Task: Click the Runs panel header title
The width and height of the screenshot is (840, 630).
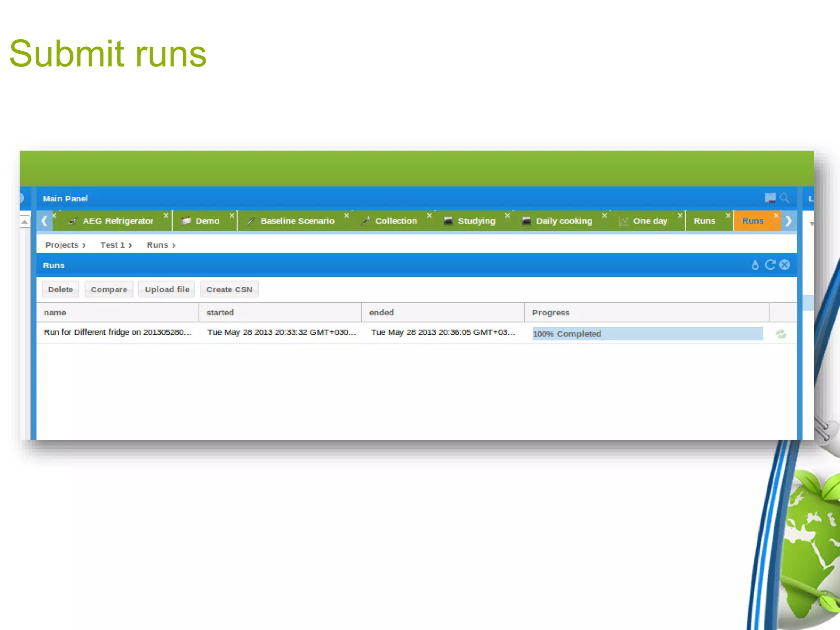Action: [x=54, y=265]
